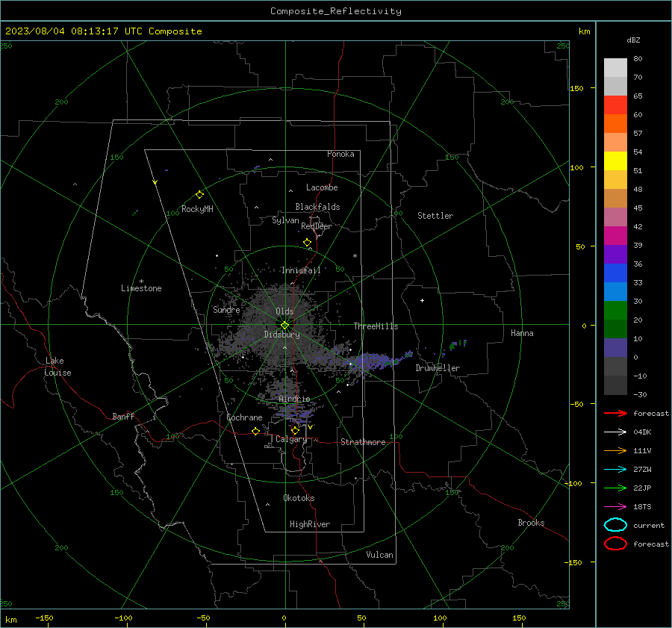Image resolution: width=672 pixels, height=628 pixels.
Task: Pick the royal blue swatch in dBZ legend
Action: (x=615, y=273)
